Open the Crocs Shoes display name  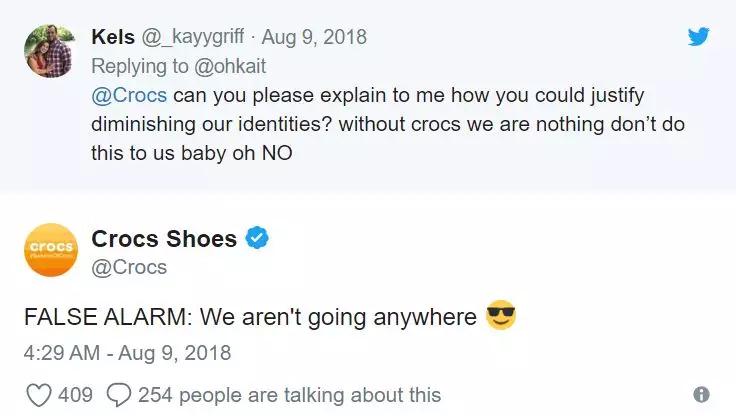point(164,239)
